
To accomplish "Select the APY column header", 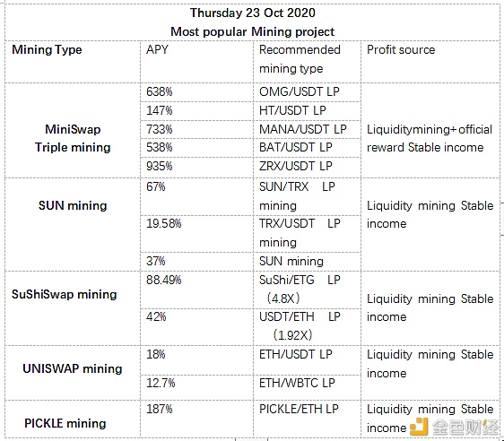I will [196, 62].
